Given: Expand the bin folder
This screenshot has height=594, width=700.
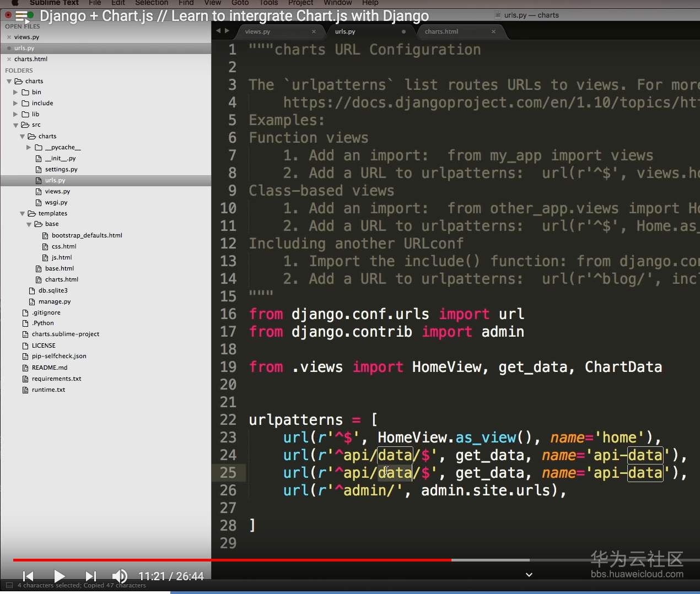Looking at the screenshot, I should pyautogui.click(x=15, y=92).
